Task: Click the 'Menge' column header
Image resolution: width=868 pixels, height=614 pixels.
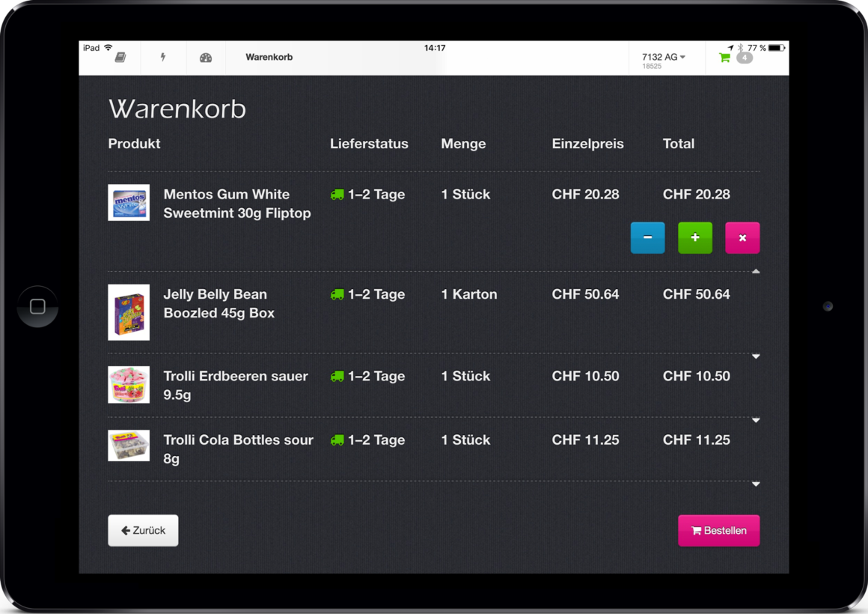Action: pos(463,144)
